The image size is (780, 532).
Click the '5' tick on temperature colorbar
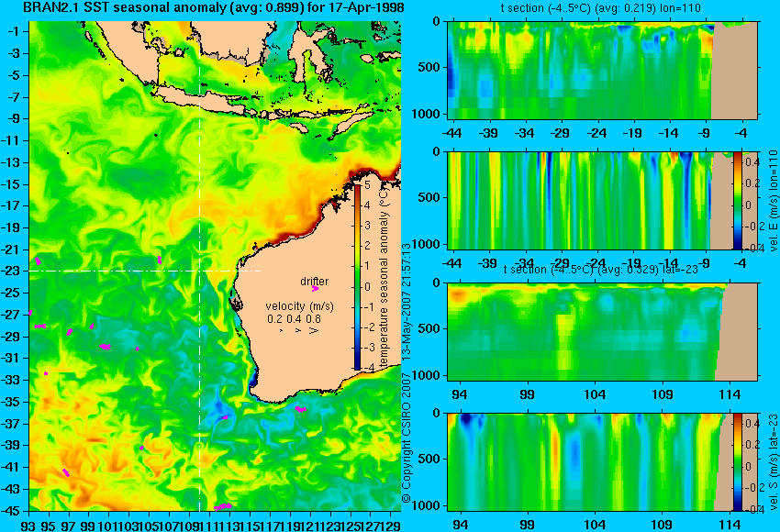368,184
